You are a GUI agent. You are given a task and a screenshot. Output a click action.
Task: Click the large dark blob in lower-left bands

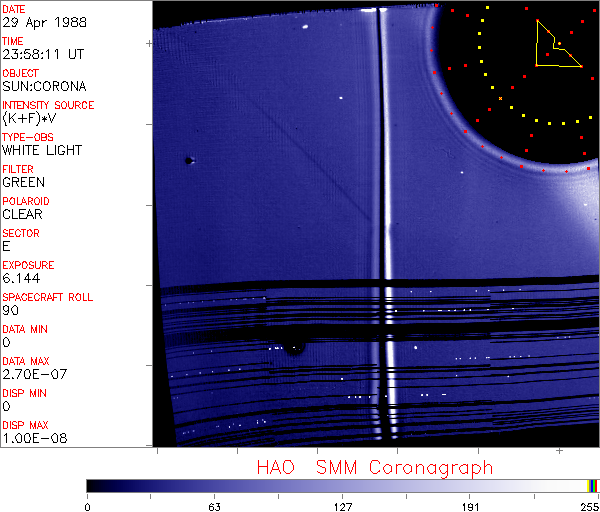(294, 348)
